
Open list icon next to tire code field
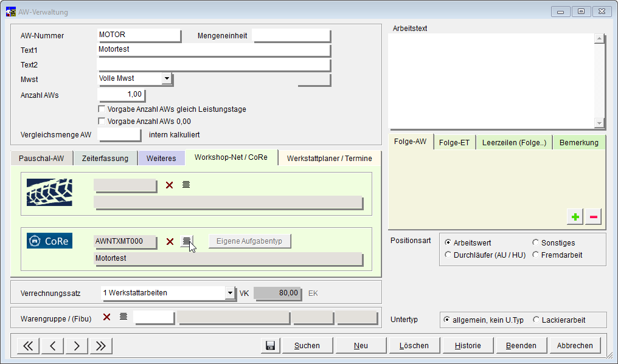click(186, 184)
